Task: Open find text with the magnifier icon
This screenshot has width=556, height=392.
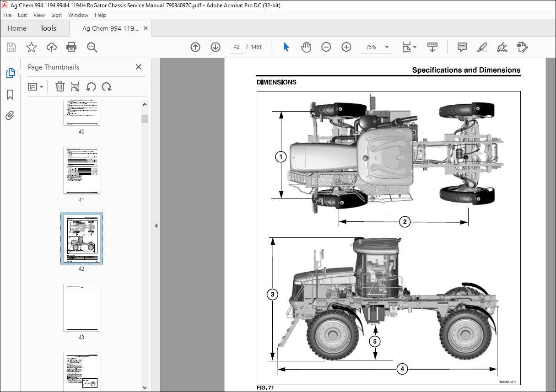Action: tap(92, 47)
